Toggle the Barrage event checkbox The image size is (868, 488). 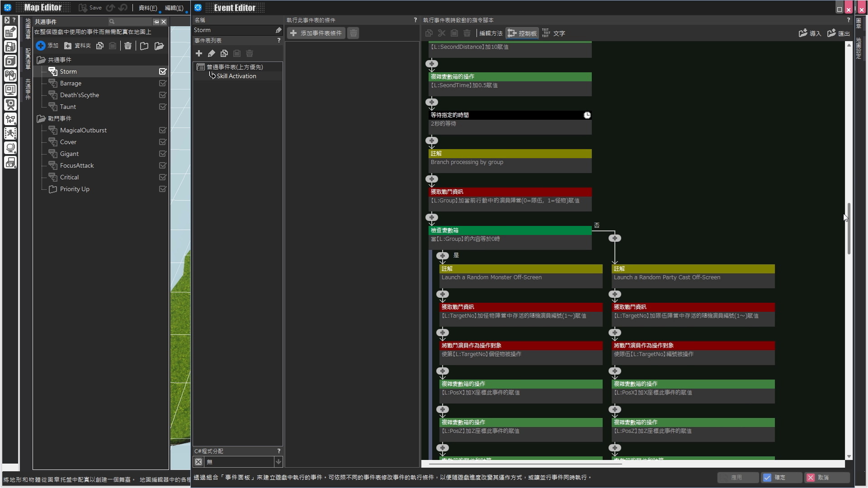coord(163,83)
